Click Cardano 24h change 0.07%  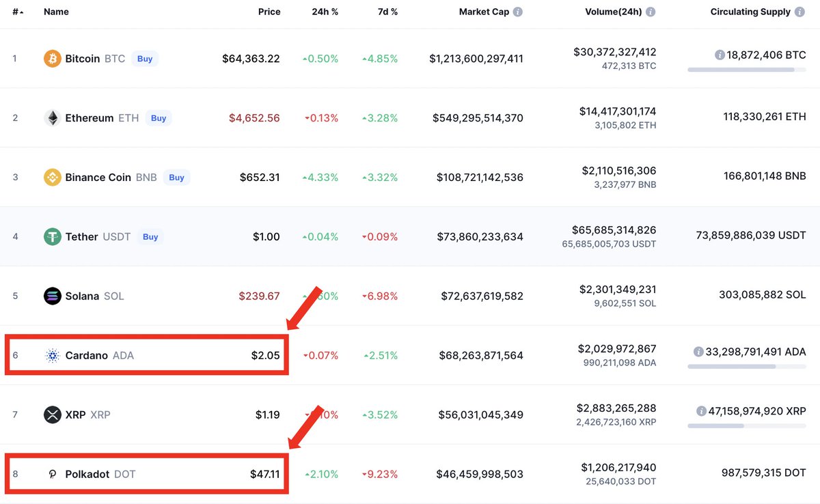tap(321, 356)
